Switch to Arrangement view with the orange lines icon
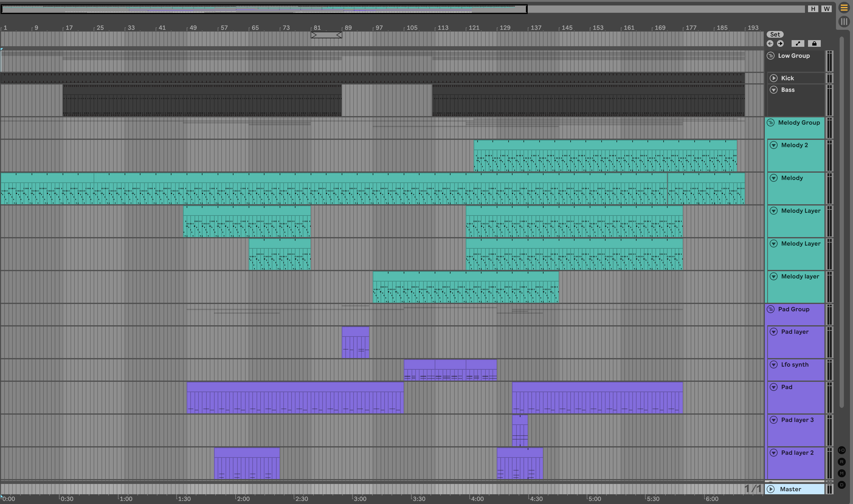Image resolution: width=853 pixels, height=504 pixels. pyautogui.click(x=844, y=8)
